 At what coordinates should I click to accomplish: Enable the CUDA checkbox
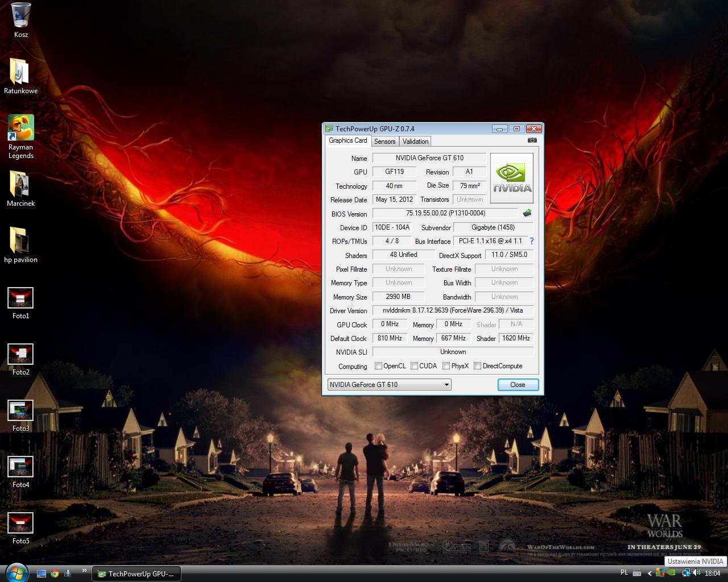(x=414, y=366)
